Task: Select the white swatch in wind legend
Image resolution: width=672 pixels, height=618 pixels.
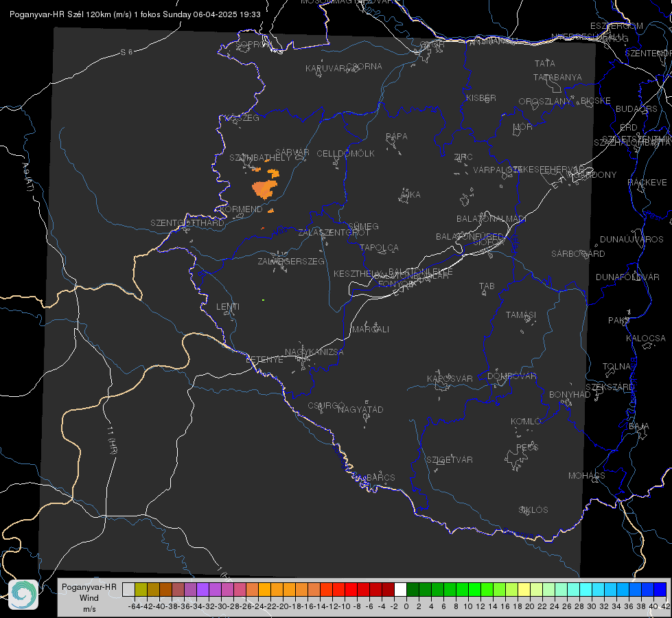Action: click(400, 589)
